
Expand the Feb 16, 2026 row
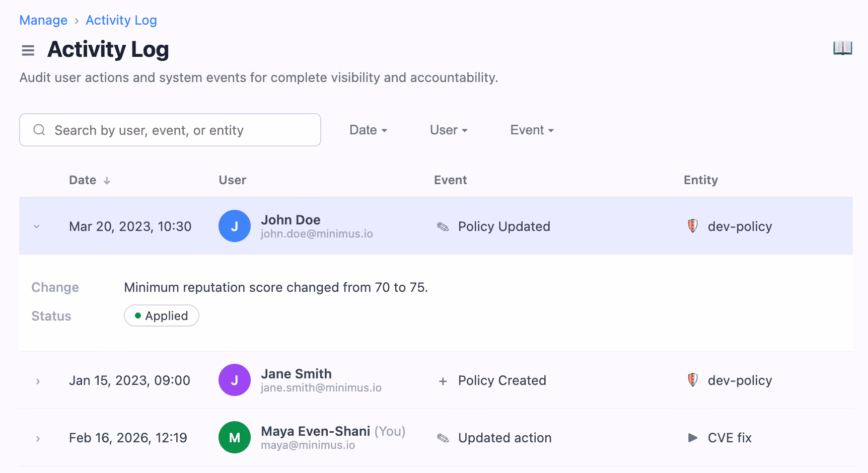(38, 439)
